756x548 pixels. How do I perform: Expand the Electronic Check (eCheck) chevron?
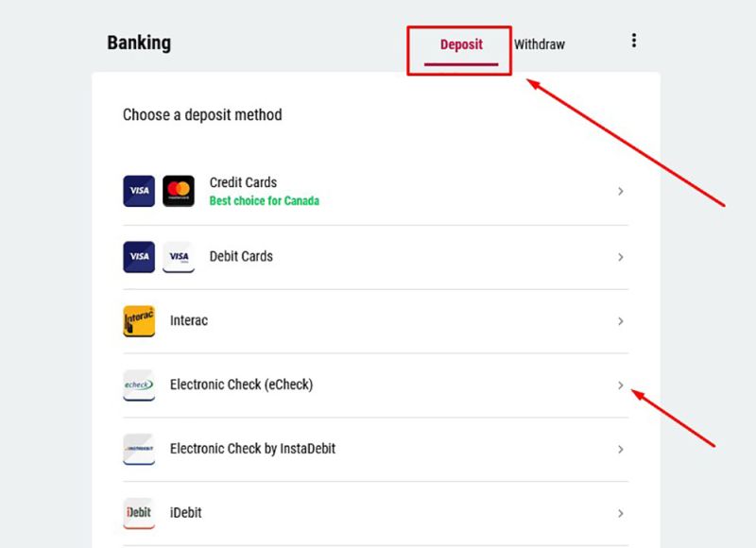point(621,385)
